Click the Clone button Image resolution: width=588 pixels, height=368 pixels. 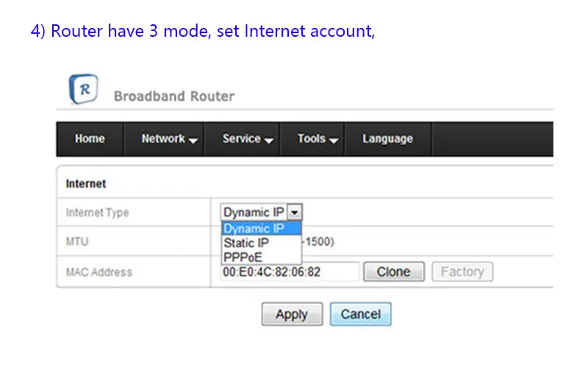(x=394, y=272)
